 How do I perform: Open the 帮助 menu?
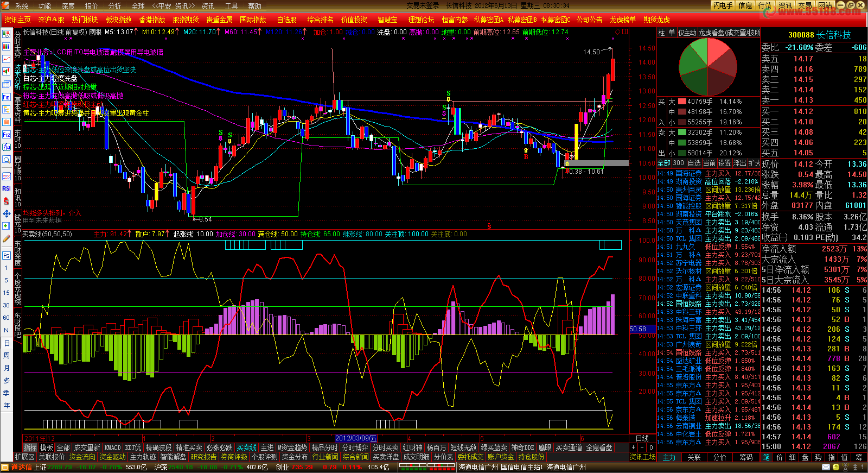coord(255,6)
